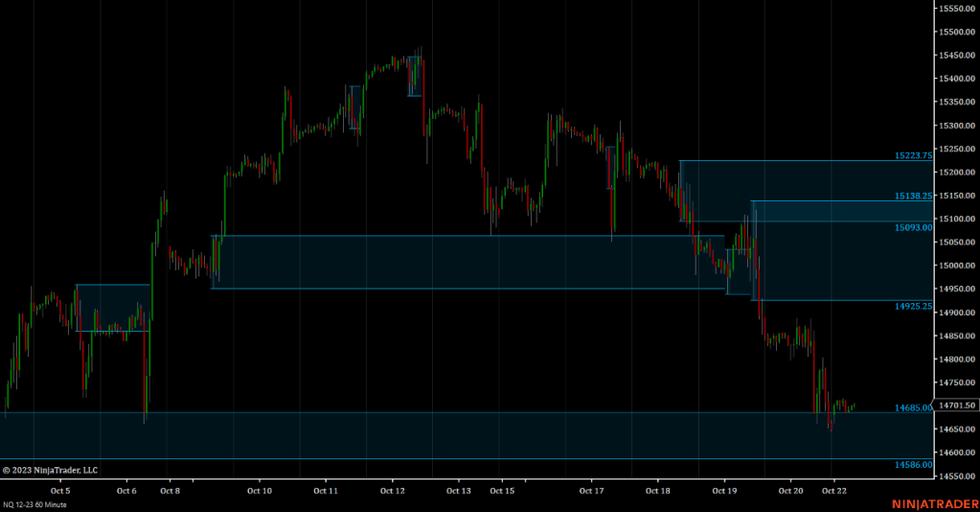The width and height of the screenshot is (980, 512).
Task: Click the NQ 12-23 60 Minute instrument label
Action: (x=34, y=504)
